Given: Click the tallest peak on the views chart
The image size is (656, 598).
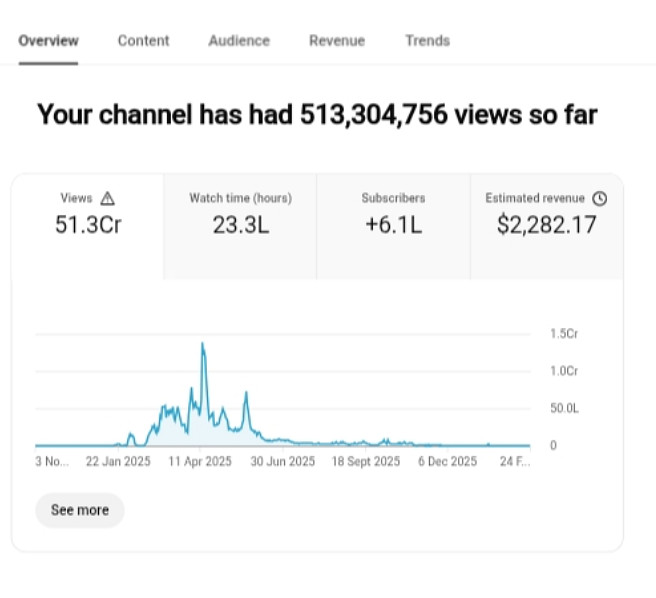Looking at the screenshot, I should pyautogui.click(x=203, y=345).
